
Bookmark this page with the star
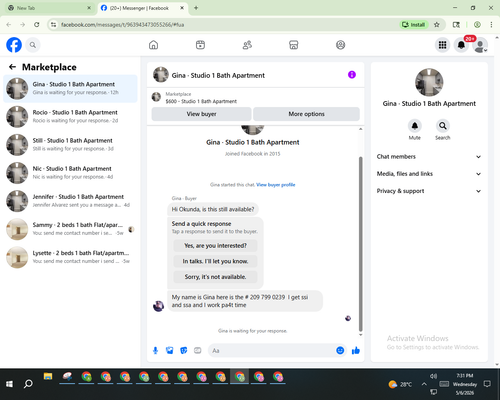[437, 25]
